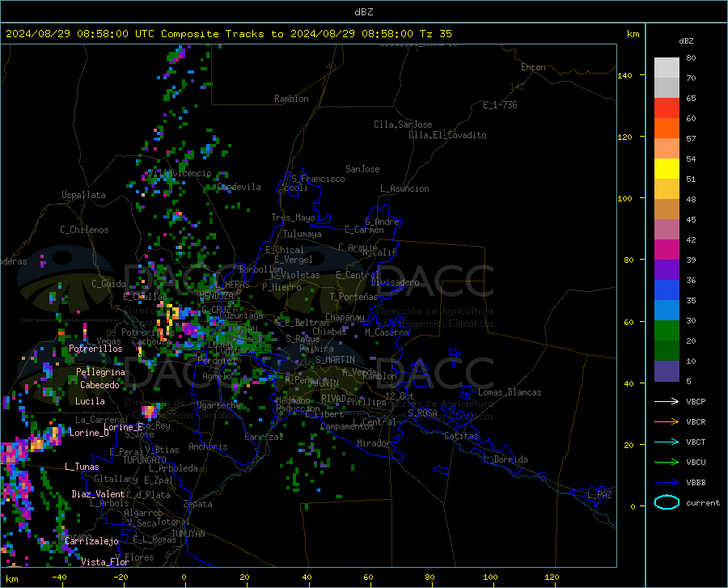Image resolution: width=728 pixels, height=588 pixels.
Task: Click the '57' value on the color scale
Action: click(691, 139)
